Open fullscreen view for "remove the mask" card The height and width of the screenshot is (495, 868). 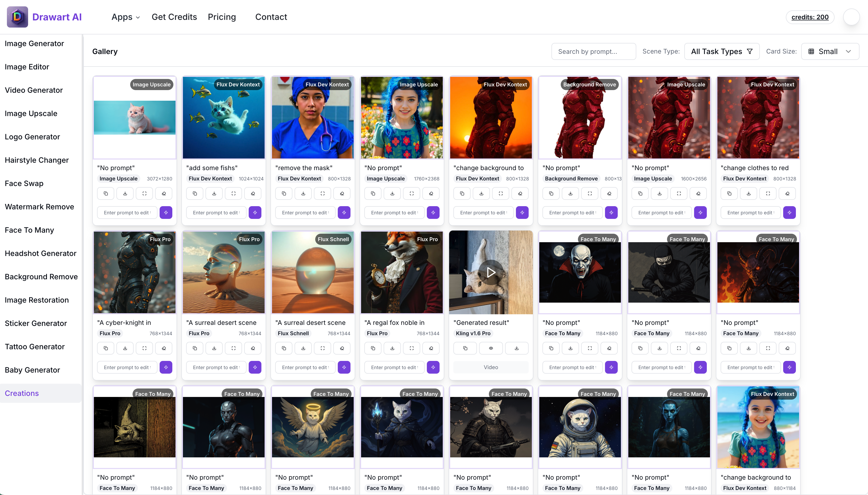pos(323,193)
